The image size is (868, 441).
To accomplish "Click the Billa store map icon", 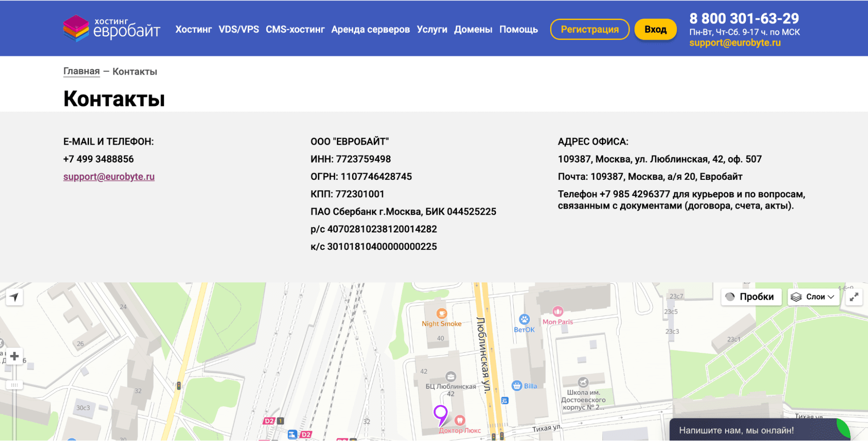I will tap(517, 386).
